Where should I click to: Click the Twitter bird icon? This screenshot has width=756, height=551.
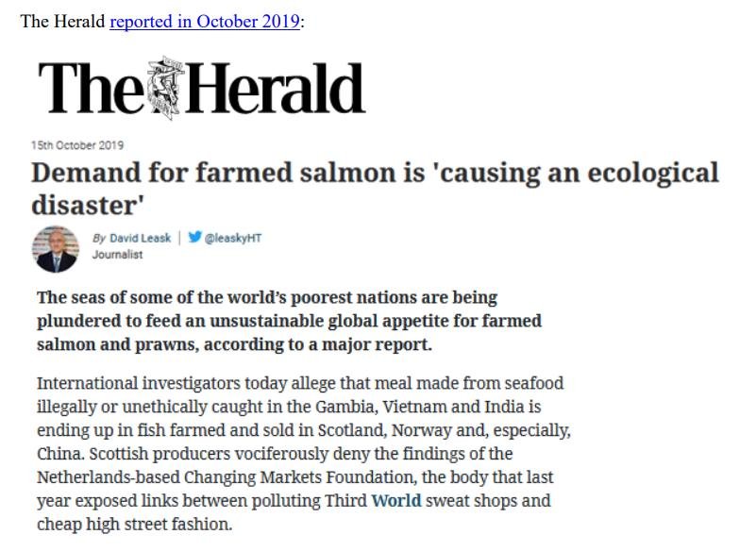pyautogui.click(x=194, y=238)
